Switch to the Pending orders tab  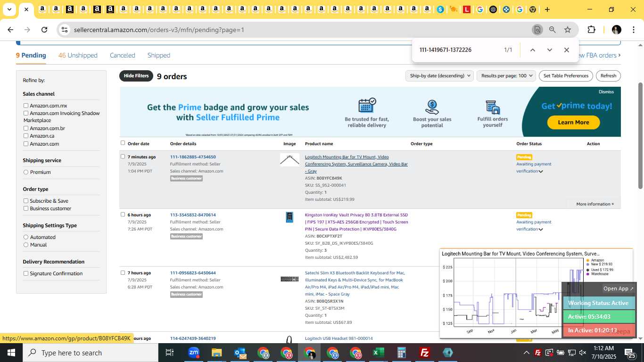click(x=31, y=55)
